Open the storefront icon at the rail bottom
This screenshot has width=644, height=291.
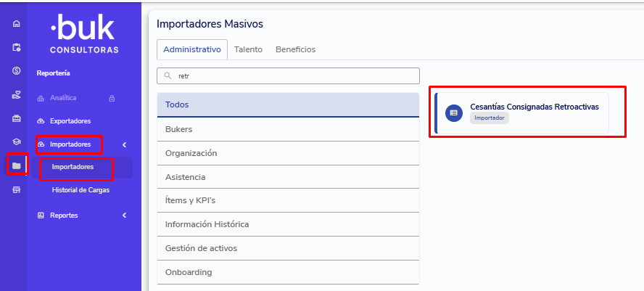[16, 189]
